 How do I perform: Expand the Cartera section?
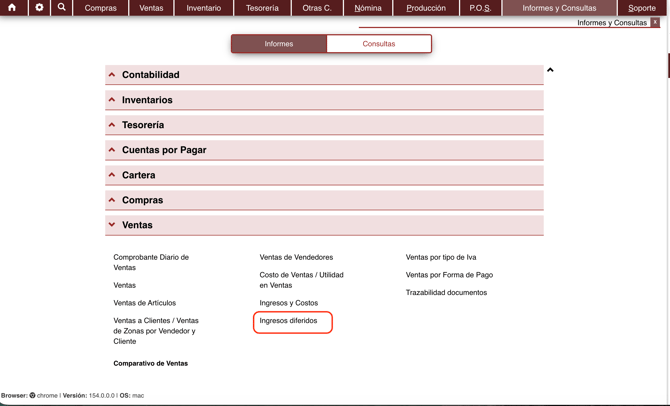coord(324,175)
